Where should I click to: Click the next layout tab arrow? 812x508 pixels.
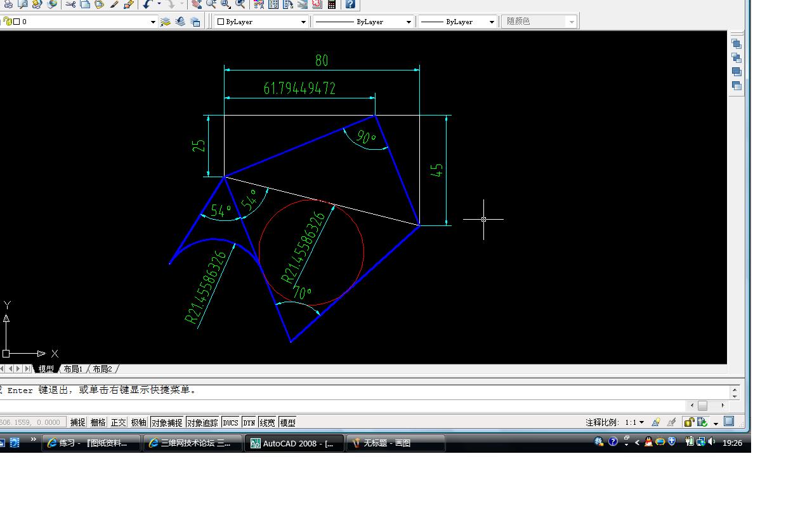(18, 369)
